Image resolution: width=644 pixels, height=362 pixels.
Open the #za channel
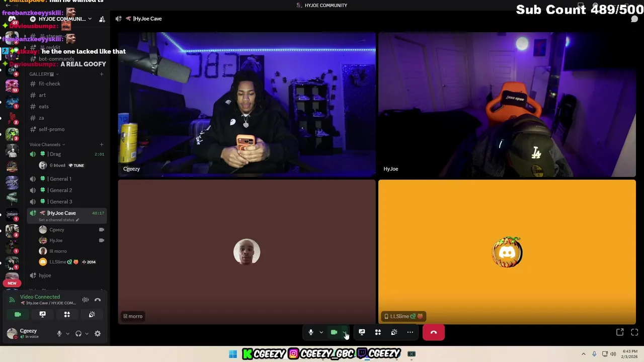66,118
